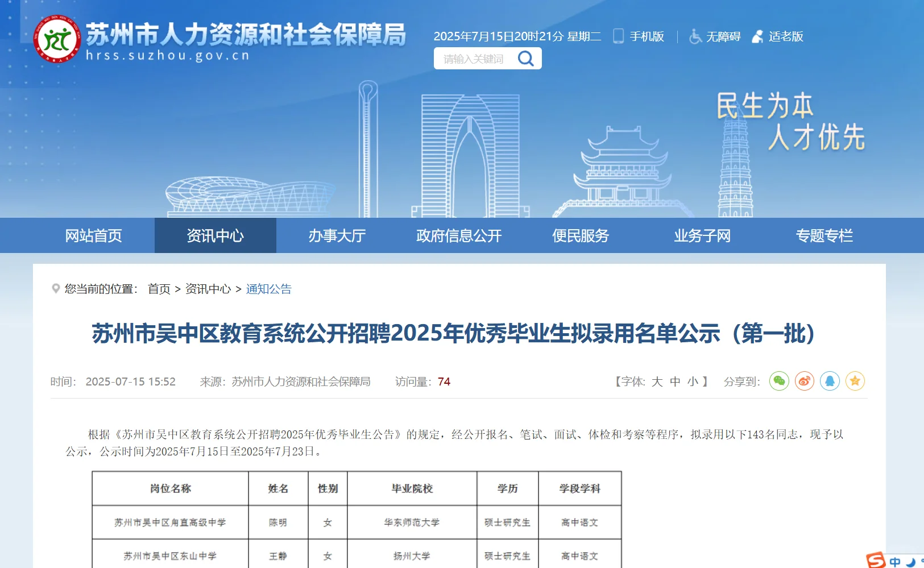Click the publish time 2025-07-15 15:52
Viewport: 924px width, 568px height.
point(131,382)
